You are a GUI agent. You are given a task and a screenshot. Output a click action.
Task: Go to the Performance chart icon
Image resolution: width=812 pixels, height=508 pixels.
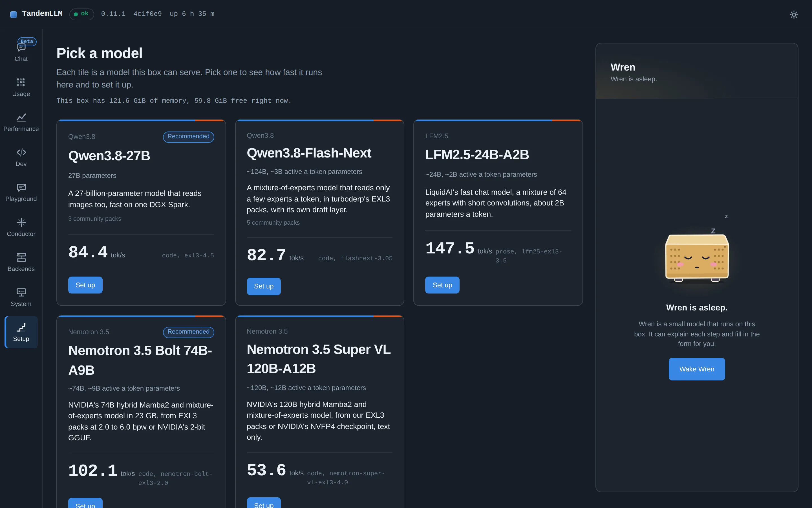click(21, 117)
